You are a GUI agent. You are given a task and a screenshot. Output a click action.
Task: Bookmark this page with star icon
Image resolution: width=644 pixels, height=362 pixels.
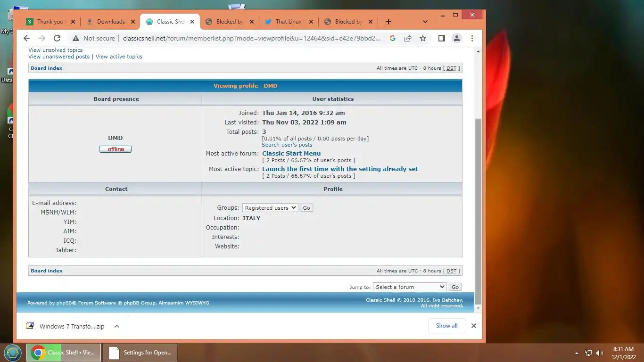click(x=423, y=39)
